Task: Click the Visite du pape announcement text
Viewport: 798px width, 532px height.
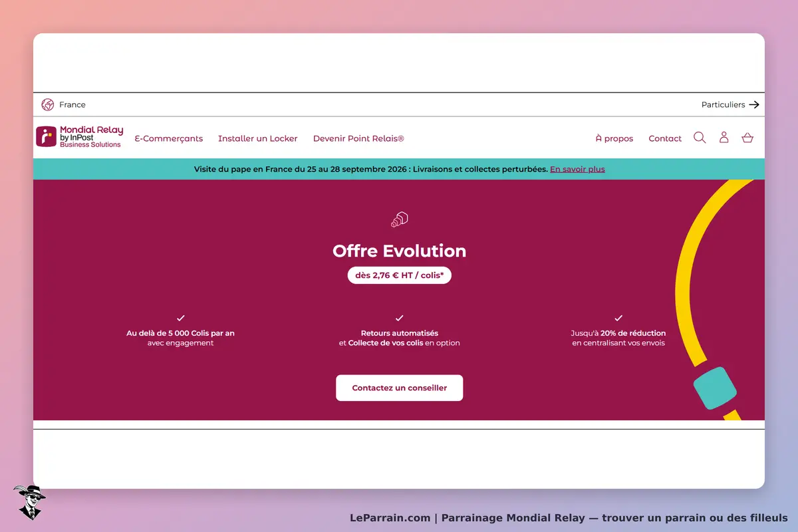Action: tap(371, 169)
